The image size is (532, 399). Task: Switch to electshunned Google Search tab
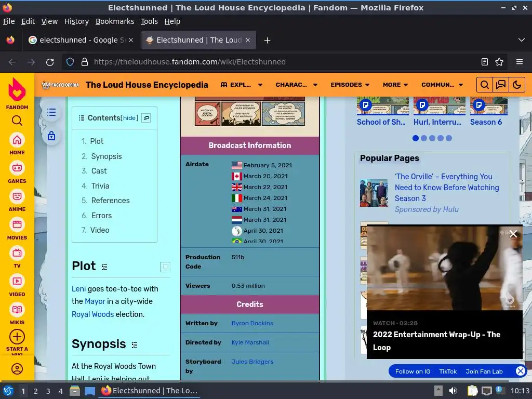coord(81,40)
